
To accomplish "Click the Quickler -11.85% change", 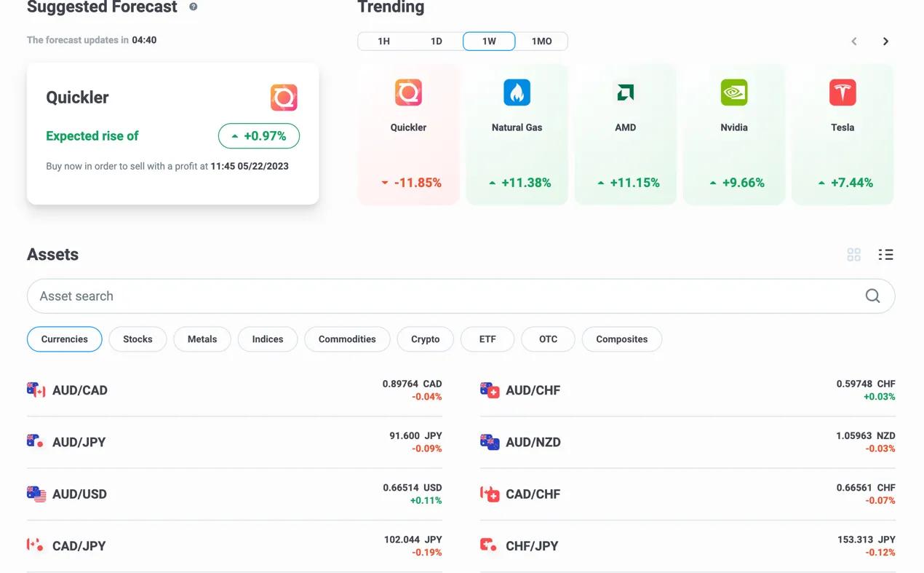I will (411, 183).
